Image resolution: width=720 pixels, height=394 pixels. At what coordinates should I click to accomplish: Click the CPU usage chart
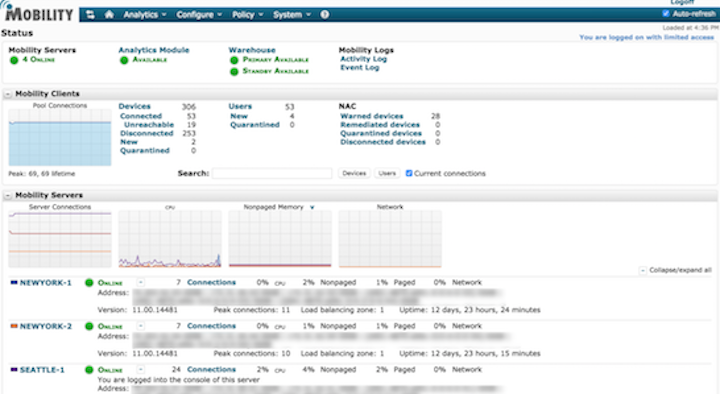(170, 239)
